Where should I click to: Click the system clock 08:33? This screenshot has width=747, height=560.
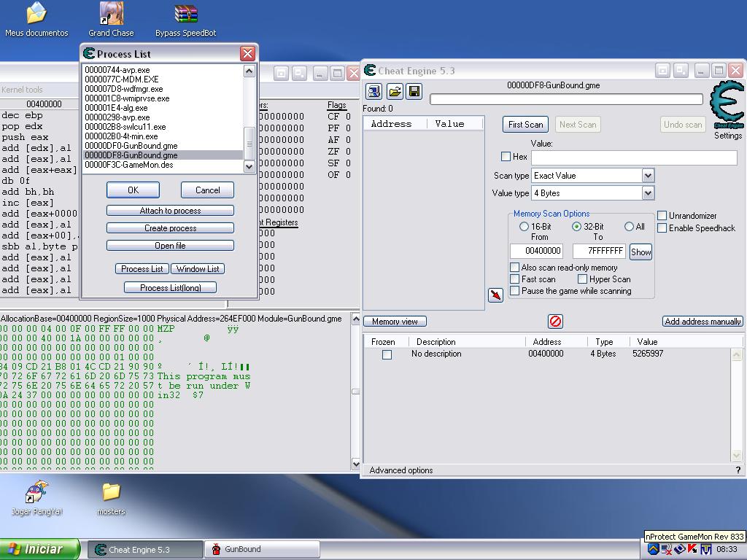point(726,550)
